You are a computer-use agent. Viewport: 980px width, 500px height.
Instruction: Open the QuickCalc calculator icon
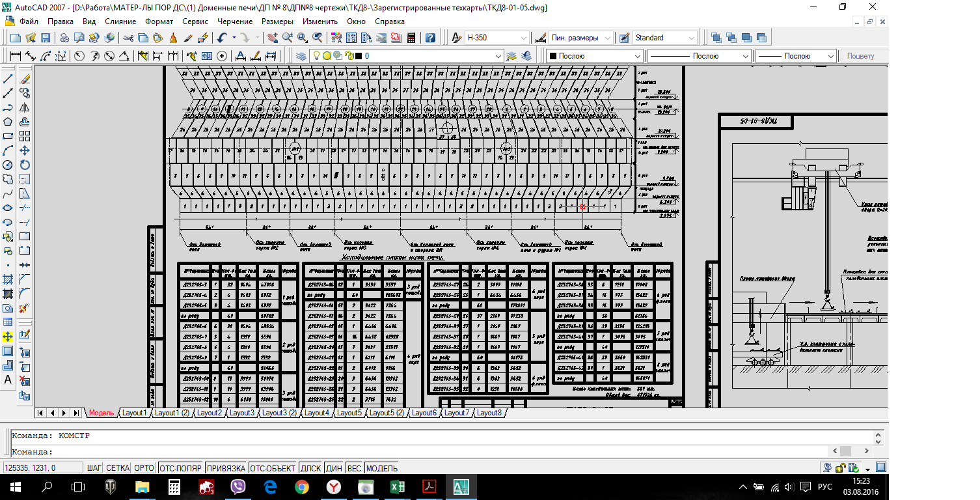pos(411,38)
